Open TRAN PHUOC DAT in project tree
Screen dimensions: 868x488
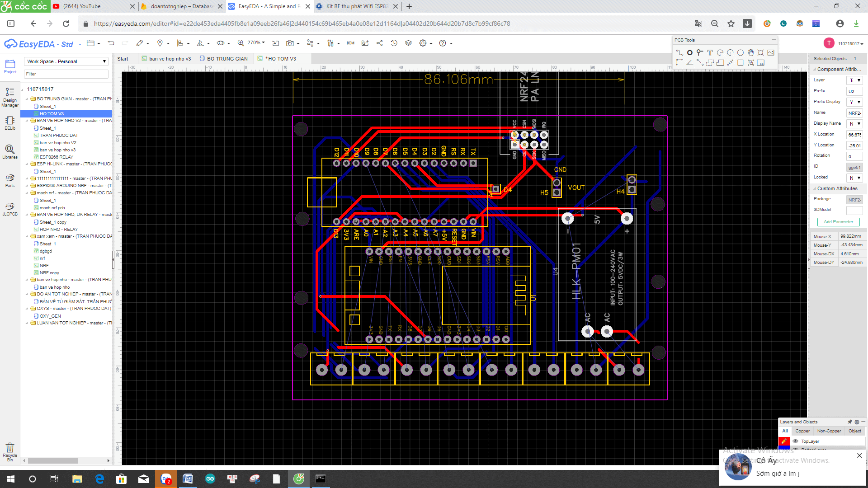point(59,136)
